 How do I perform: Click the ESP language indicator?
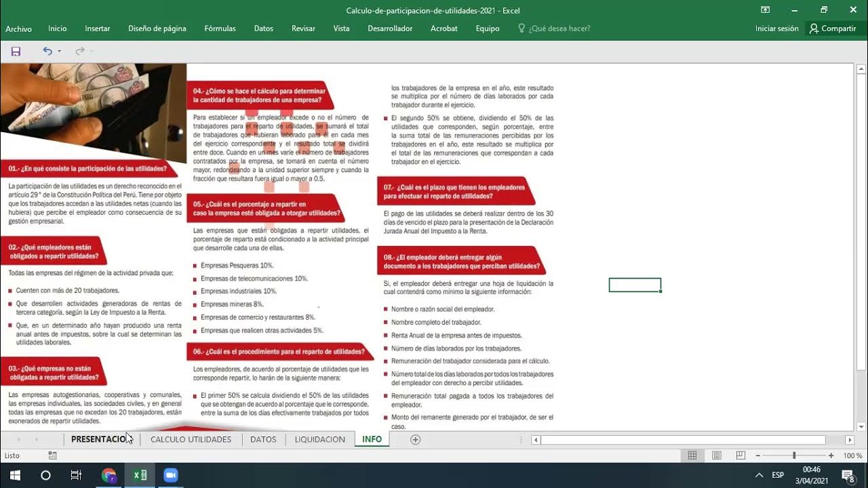[778, 475]
